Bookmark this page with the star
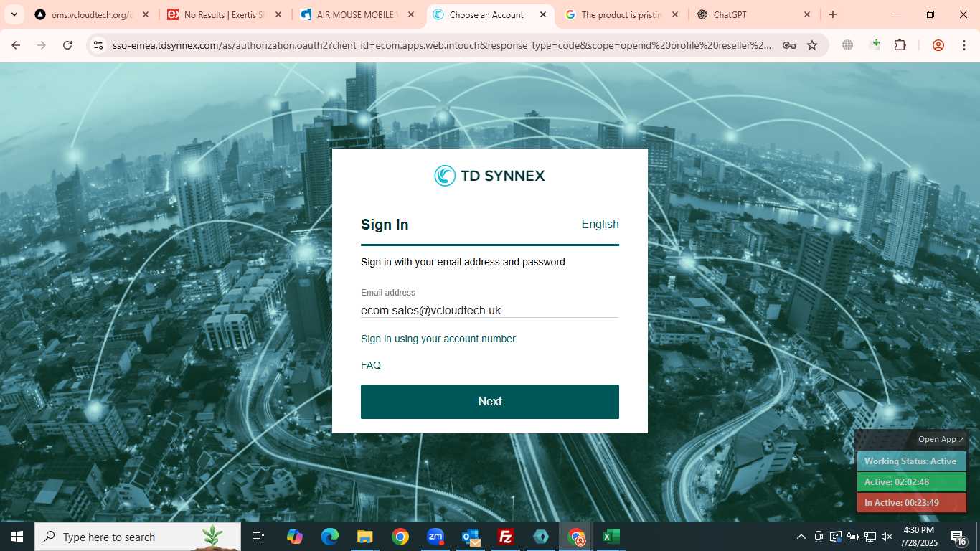Image resolution: width=980 pixels, height=551 pixels. [812, 45]
